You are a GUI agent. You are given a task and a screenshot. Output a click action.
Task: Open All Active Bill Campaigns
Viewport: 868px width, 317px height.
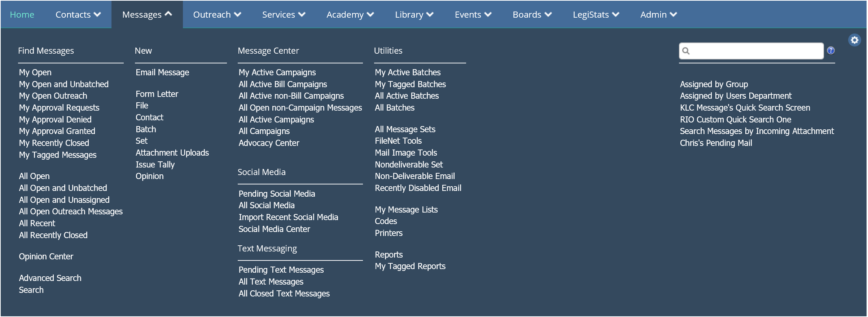[282, 84]
